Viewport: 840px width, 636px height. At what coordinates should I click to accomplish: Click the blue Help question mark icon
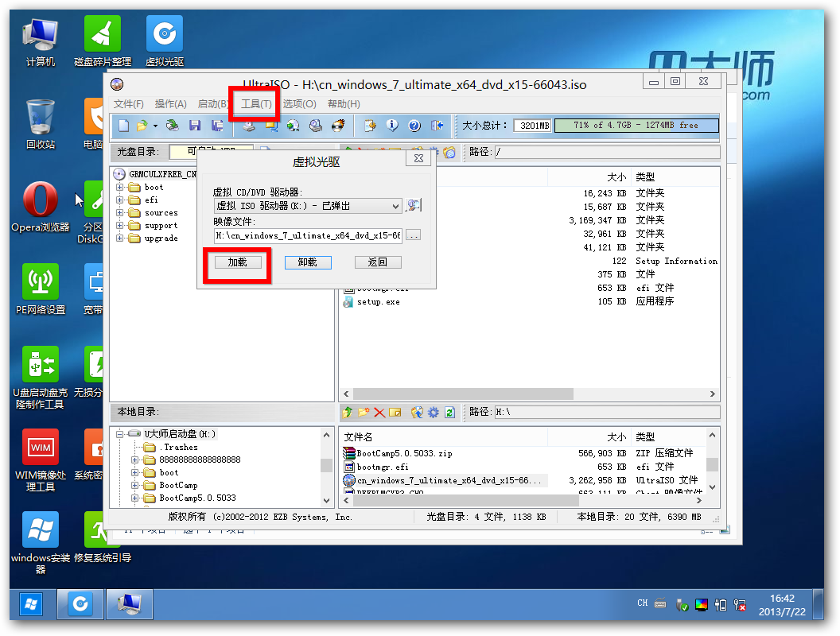coord(414,126)
